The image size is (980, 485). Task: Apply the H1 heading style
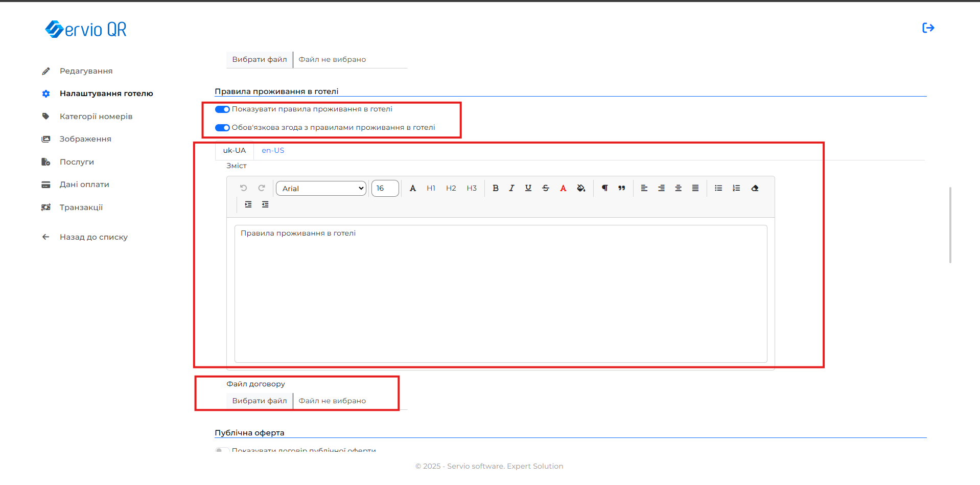pyautogui.click(x=431, y=188)
